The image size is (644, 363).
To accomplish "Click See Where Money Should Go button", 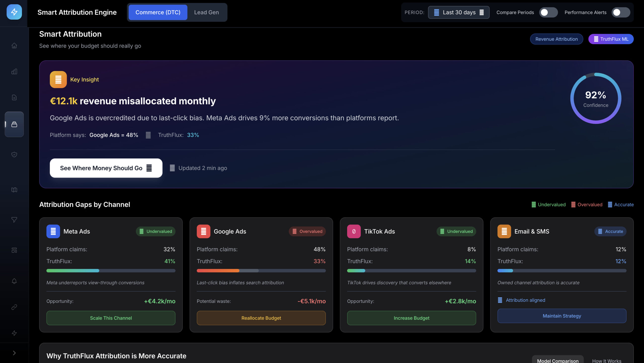I will coord(106,168).
